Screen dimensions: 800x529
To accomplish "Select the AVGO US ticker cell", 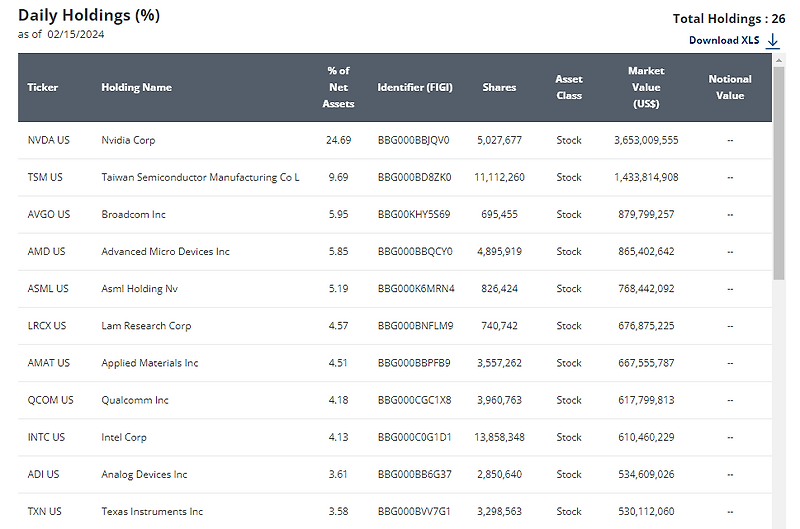I will pyautogui.click(x=49, y=214).
